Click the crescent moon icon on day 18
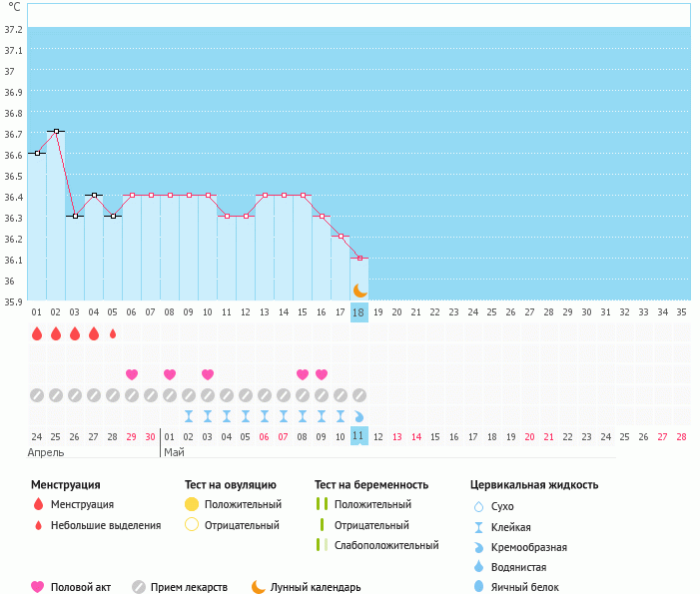 359,290
